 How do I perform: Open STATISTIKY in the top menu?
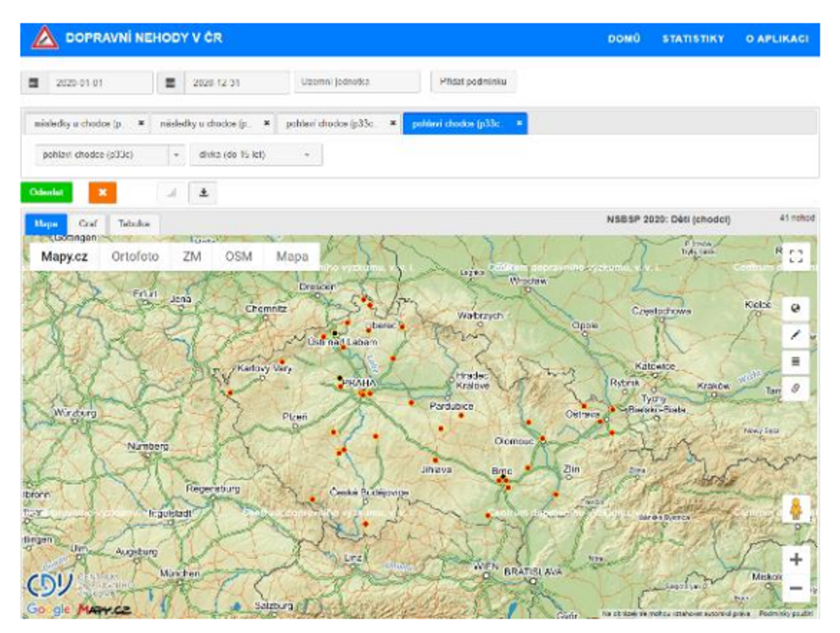693,39
